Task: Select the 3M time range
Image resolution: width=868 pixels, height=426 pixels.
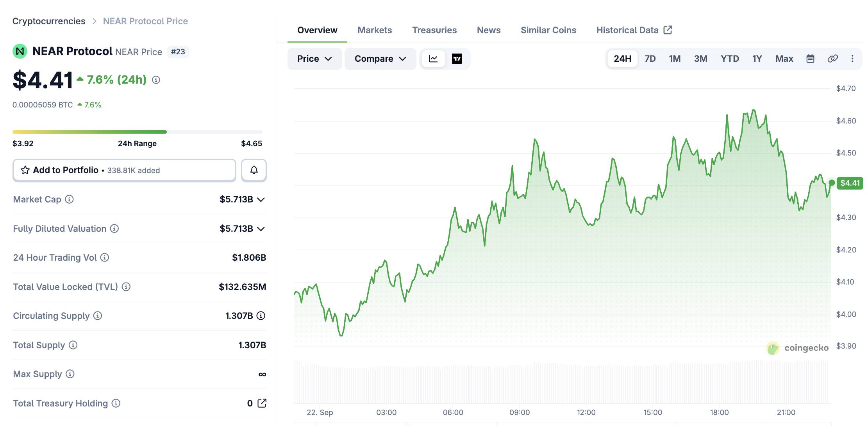Action: (700, 59)
